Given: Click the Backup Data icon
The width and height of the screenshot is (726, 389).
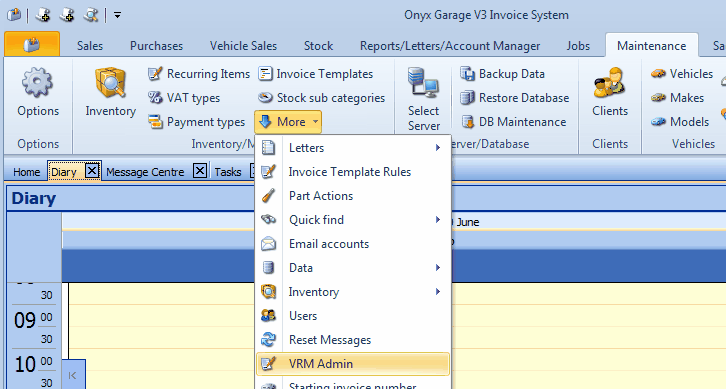Looking at the screenshot, I should coord(468,74).
